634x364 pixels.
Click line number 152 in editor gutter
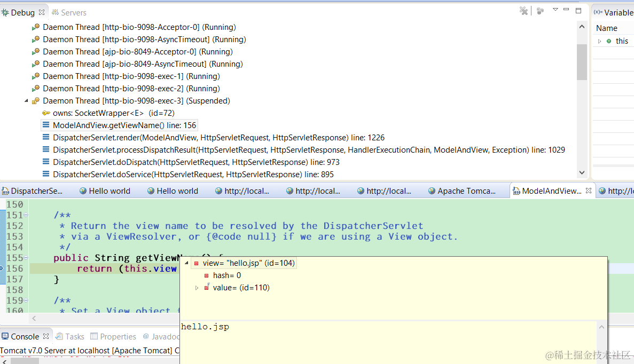coord(14,226)
